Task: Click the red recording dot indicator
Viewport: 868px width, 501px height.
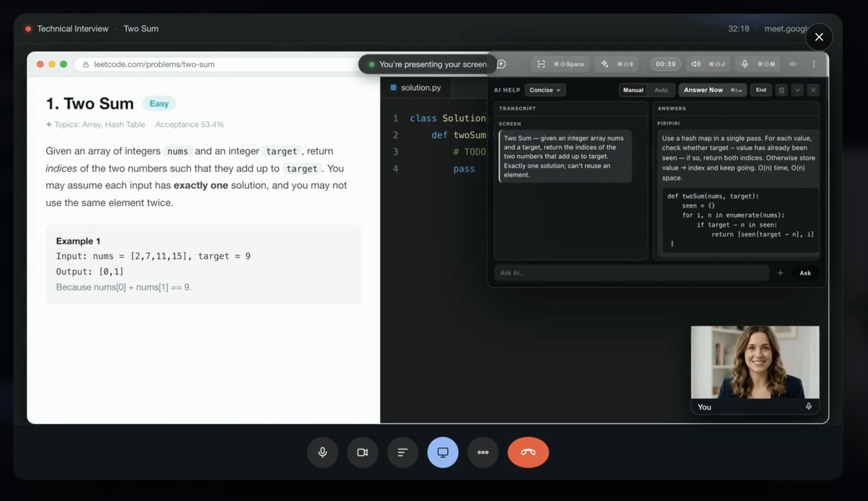Action: pos(28,29)
